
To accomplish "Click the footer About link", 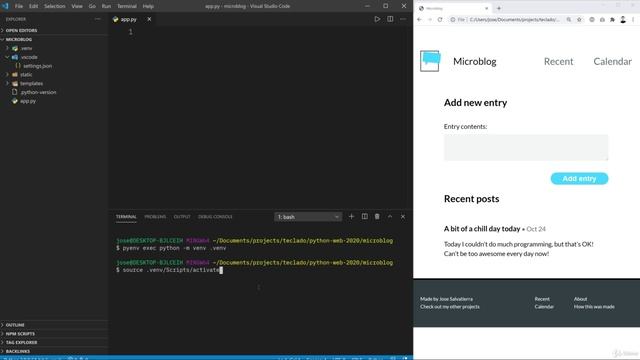I will [580, 299].
